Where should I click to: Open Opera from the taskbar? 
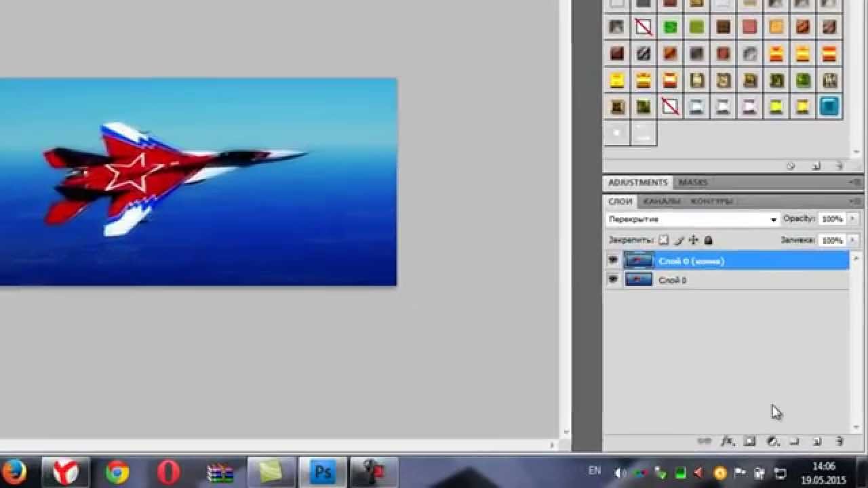(168, 472)
